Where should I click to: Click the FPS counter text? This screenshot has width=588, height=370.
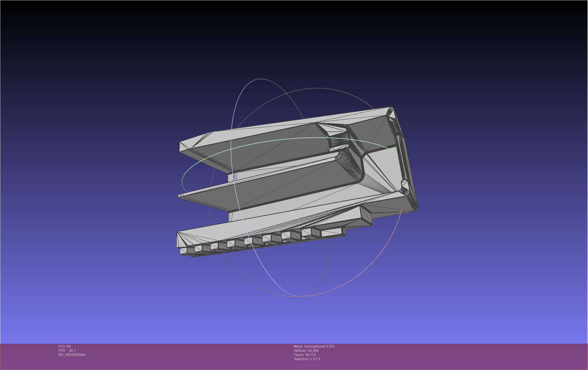coord(67,351)
